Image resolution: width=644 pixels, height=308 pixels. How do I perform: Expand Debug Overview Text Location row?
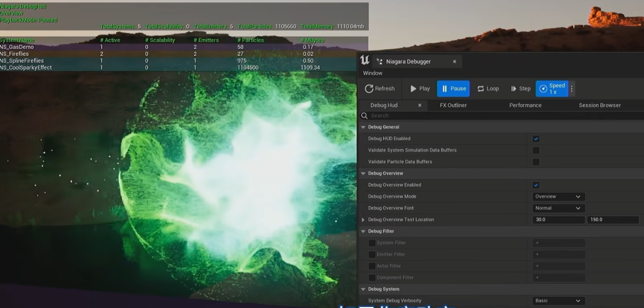click(x=363, y=220)
